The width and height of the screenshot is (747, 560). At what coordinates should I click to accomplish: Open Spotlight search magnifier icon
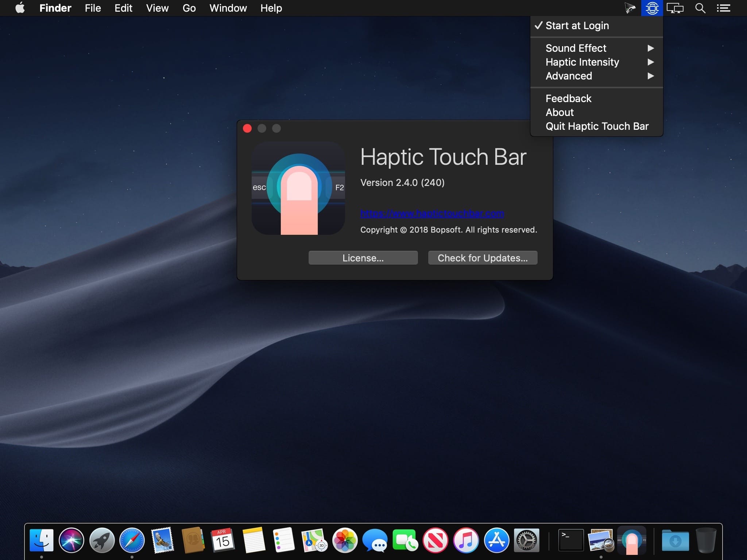700,8
